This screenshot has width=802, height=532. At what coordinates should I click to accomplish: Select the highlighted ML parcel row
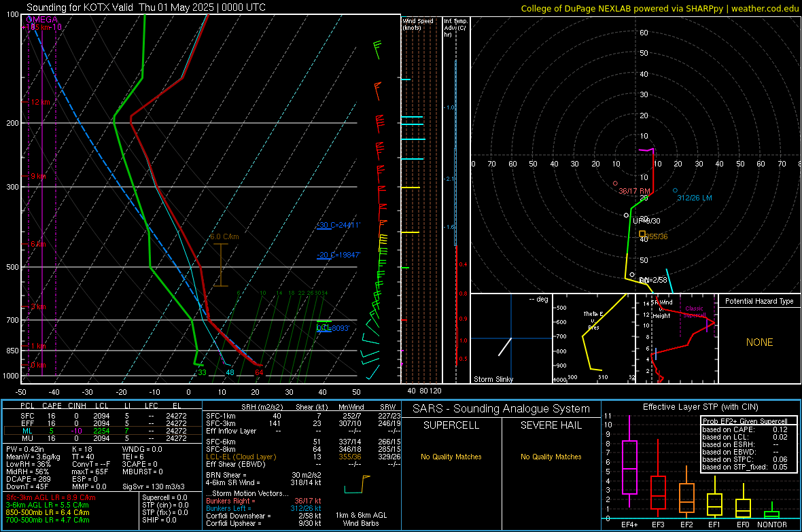[102, 431]
